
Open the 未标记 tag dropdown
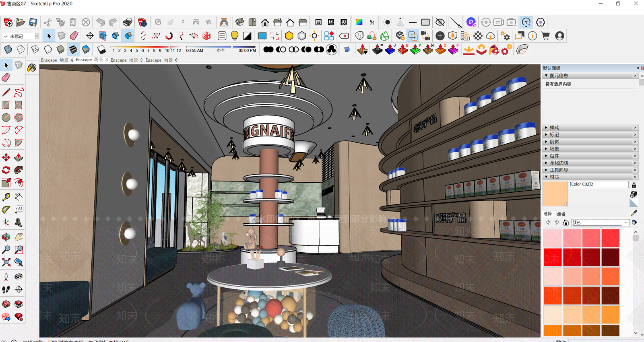tap(21, 36)
